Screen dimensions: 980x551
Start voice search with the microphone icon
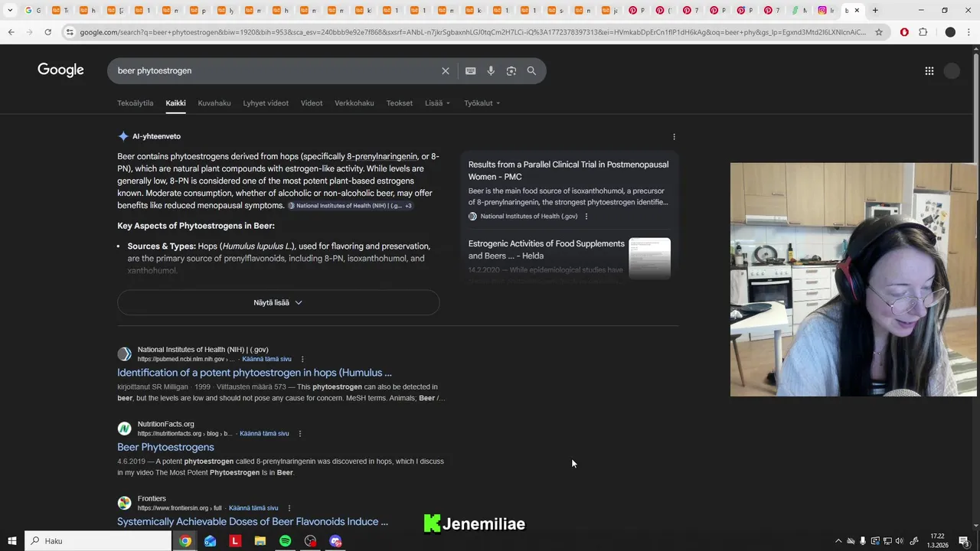pos(491,70)
